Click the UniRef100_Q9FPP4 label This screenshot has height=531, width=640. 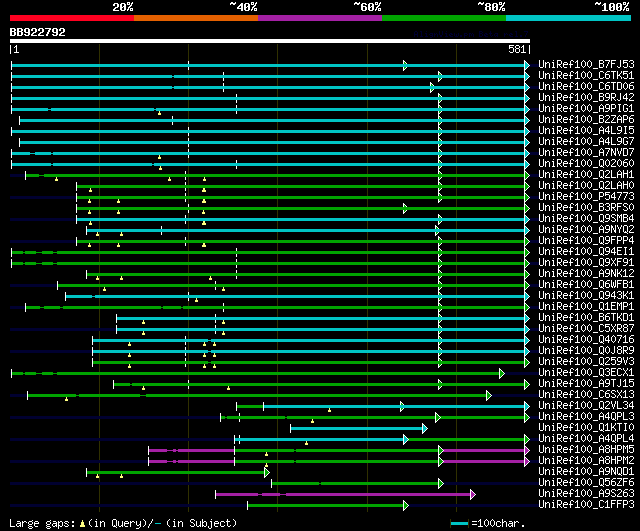coord(586,241)
